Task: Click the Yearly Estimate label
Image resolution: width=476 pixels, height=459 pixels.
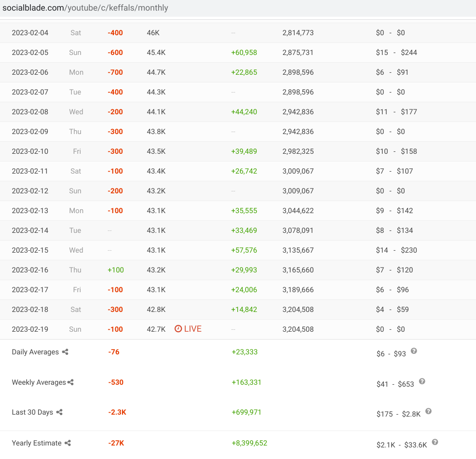Action: click(x=37, y=443)
